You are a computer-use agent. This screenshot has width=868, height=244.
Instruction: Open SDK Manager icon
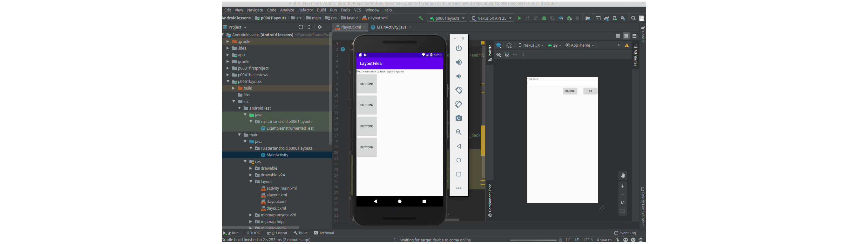[623, 18]
